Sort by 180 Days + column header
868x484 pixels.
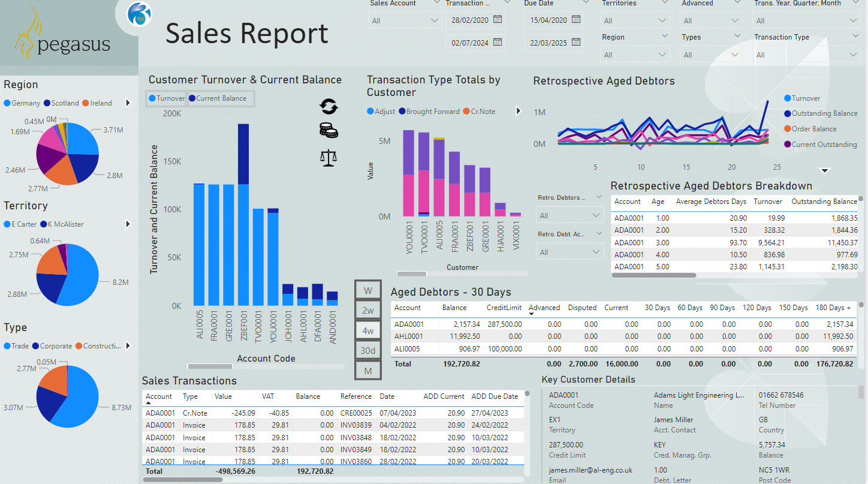(833, 308)
